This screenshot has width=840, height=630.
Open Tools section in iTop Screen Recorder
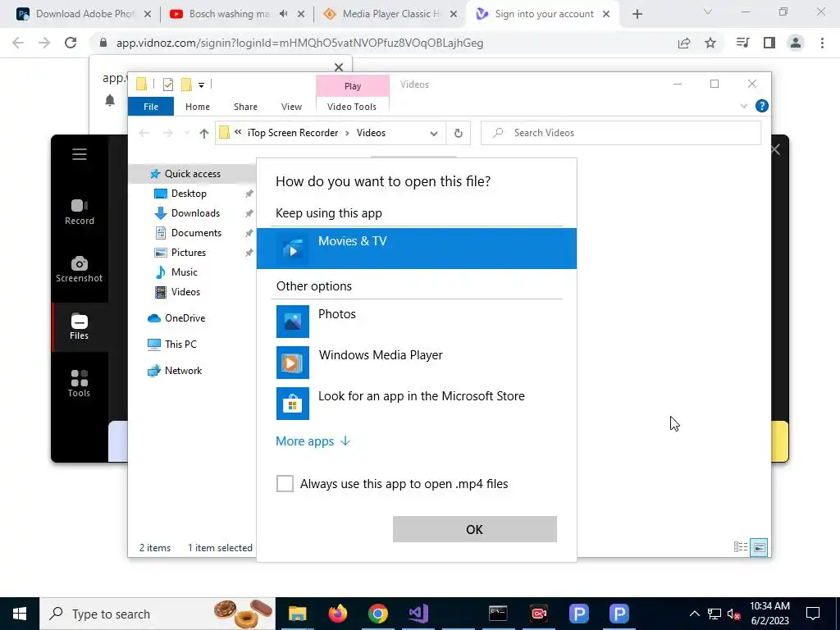click(x=80, y=384)
